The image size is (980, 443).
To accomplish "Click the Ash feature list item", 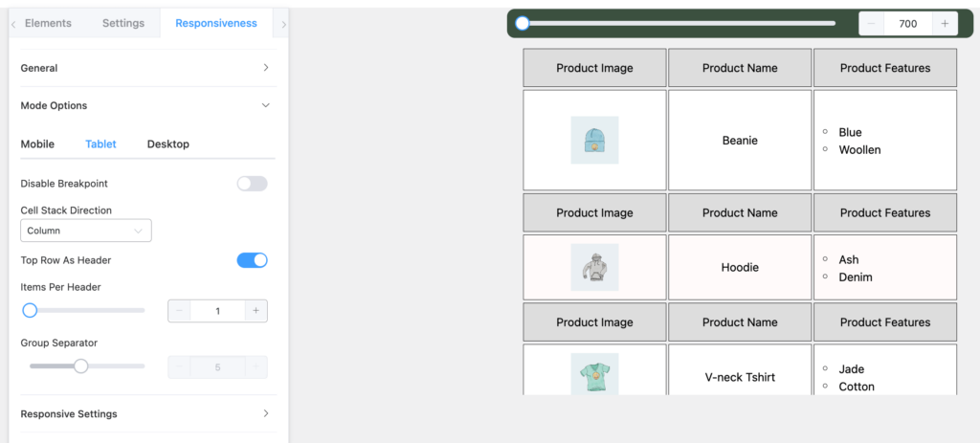I will [849, 259].
